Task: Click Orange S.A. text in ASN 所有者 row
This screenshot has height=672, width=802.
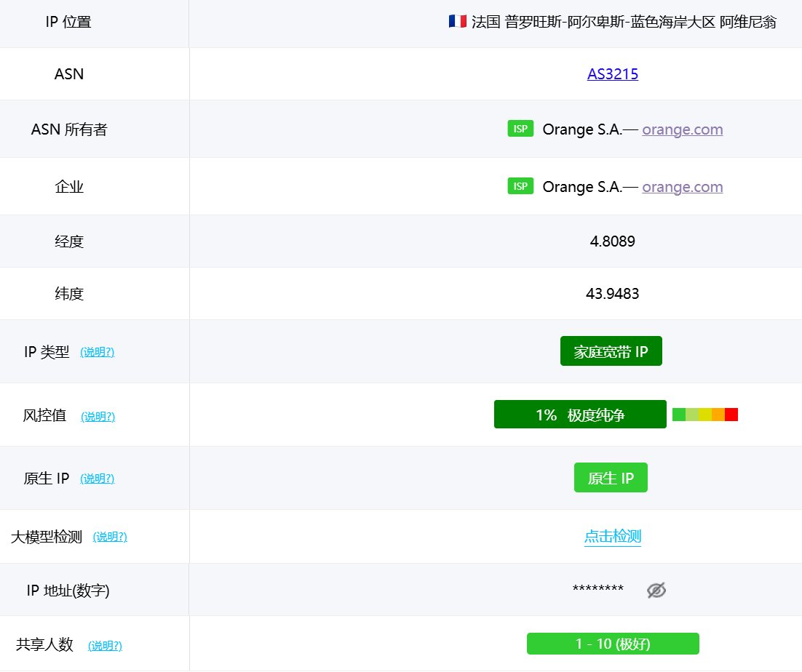Action: pos(582,129)
